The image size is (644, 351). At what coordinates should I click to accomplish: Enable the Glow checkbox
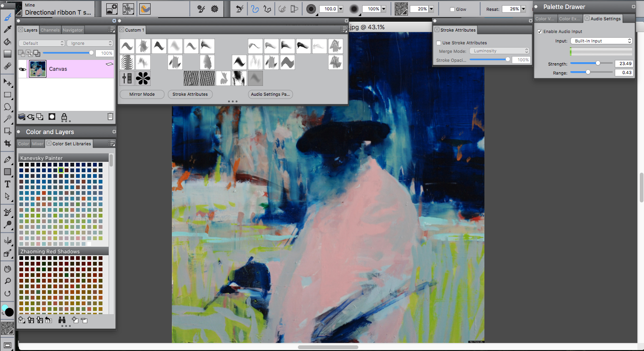click(x=452, y=9)
